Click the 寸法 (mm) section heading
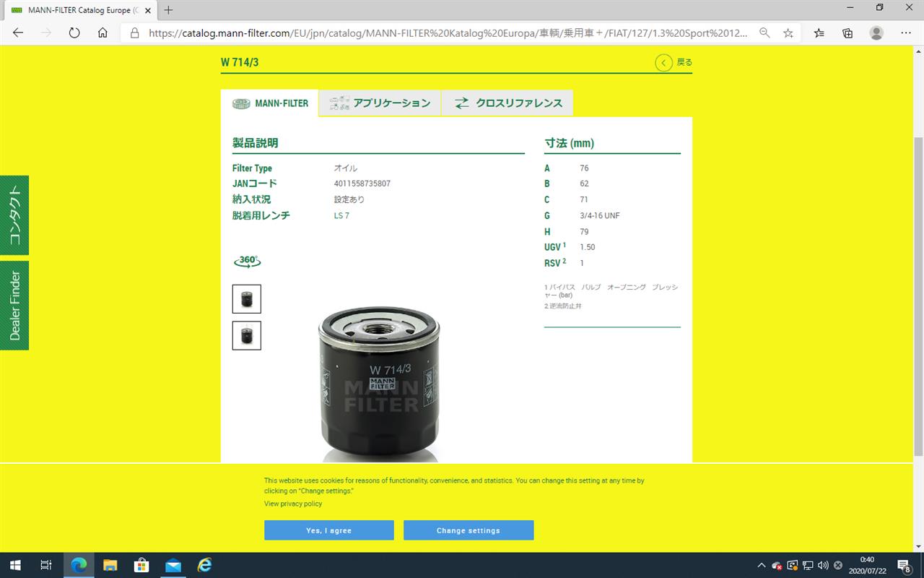This screenshot has height=578, width=924. point(570,143)
